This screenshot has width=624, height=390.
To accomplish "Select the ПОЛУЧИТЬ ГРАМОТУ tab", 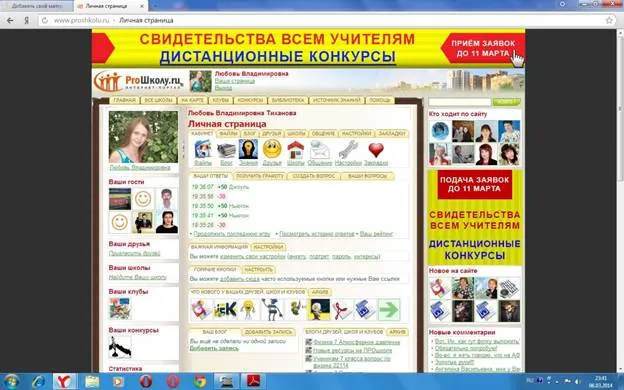I will 259,176.
